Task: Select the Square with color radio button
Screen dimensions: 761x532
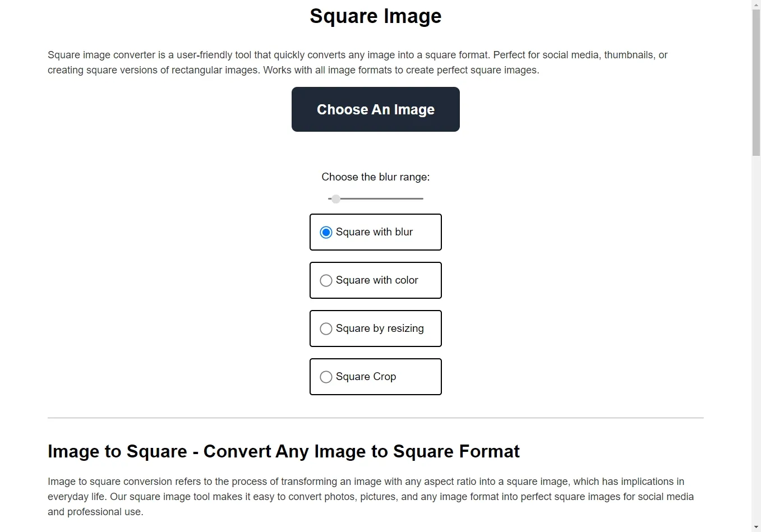Action: tap(326, 280)
